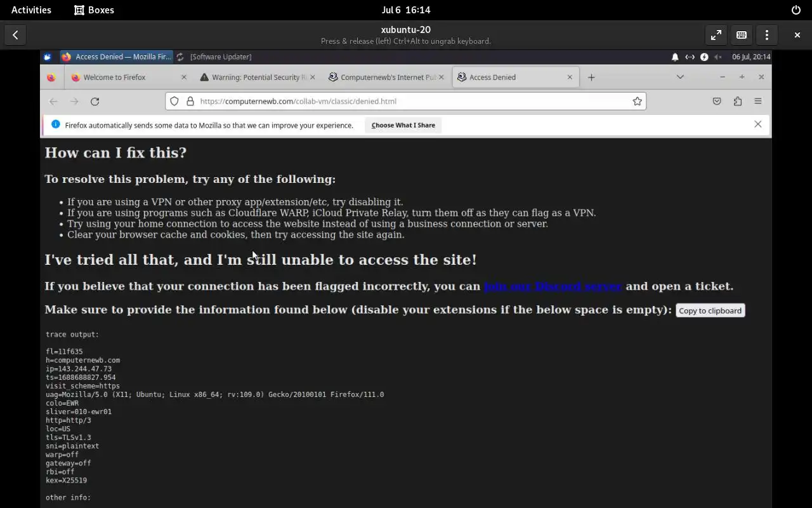The image size is (812, 508).
Task: Click the How can I fix this? heading
Action: click(115, 153)
